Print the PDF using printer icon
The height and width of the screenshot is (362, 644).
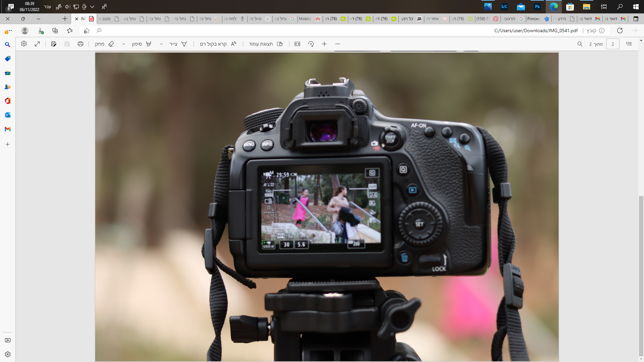[80, 44]
